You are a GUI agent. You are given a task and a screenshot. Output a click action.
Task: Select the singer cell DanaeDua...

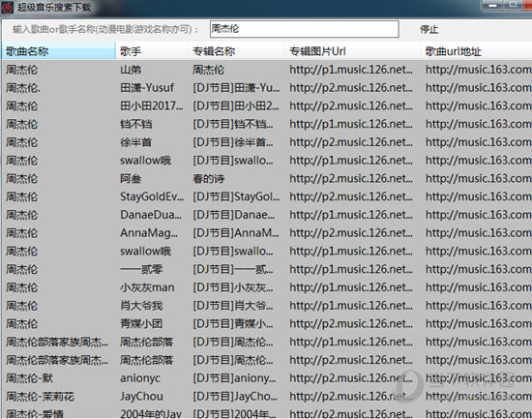pyautogui.click(x=151, y=215)
